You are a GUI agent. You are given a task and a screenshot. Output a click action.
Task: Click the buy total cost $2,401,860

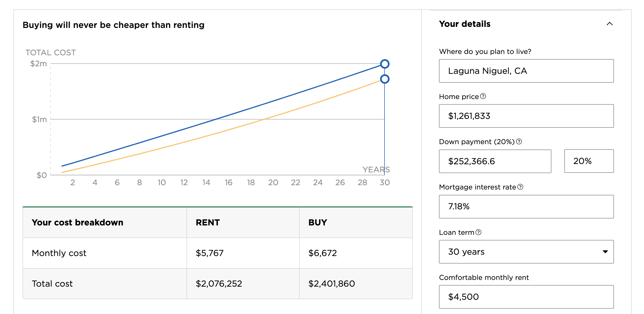[332, 284]
